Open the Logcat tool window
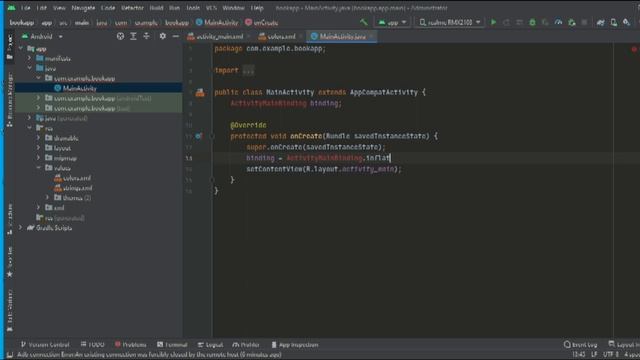 211,345
